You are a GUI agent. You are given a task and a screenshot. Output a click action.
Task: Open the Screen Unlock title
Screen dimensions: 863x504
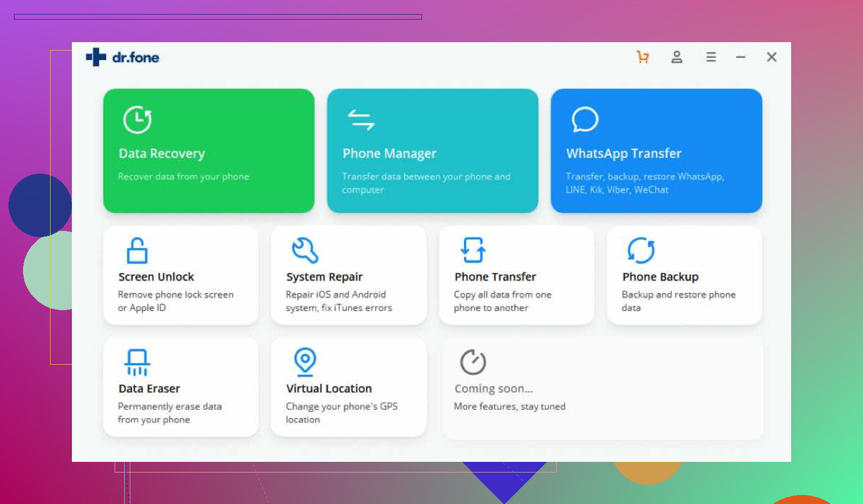[x=156, y=277]
